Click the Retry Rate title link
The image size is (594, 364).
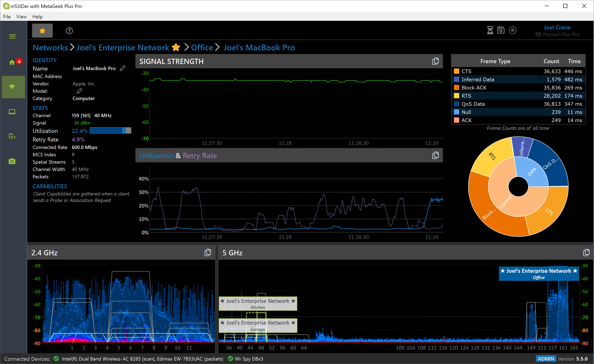(200, 156)
